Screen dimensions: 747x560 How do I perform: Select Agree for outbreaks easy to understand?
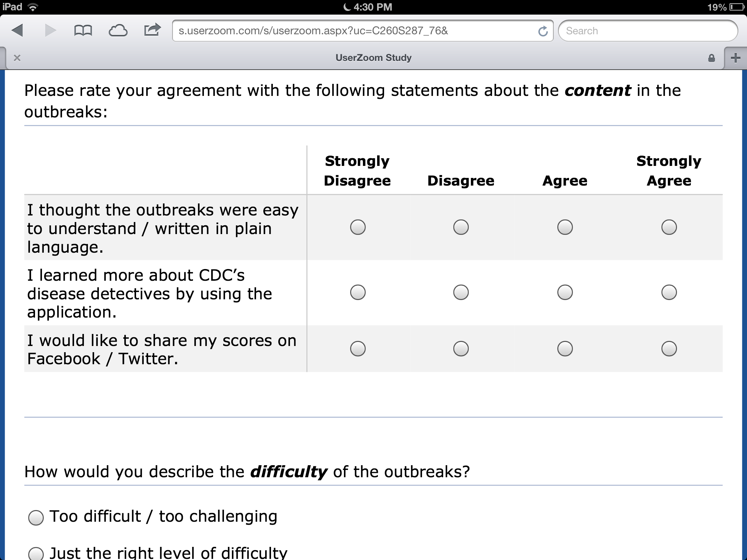pyautogui.click(x=565, y=227)
